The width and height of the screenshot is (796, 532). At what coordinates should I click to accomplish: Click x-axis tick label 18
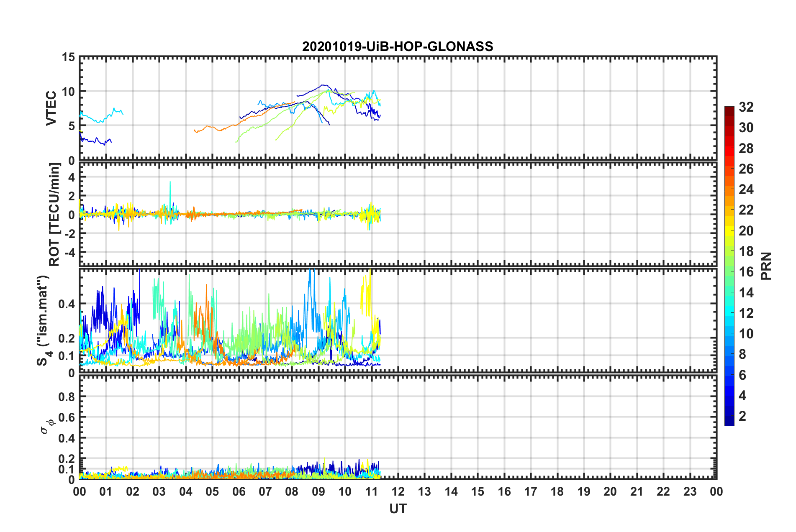pos(557,491)
